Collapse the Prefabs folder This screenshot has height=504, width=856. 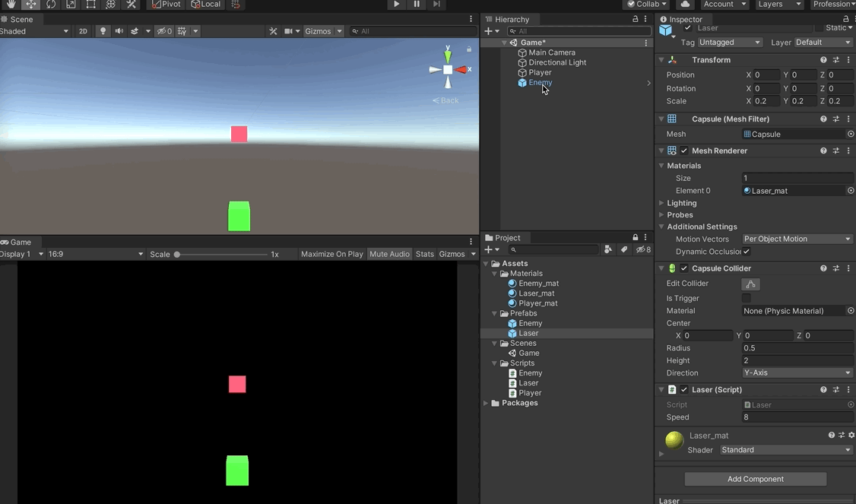tap(495, 313)
